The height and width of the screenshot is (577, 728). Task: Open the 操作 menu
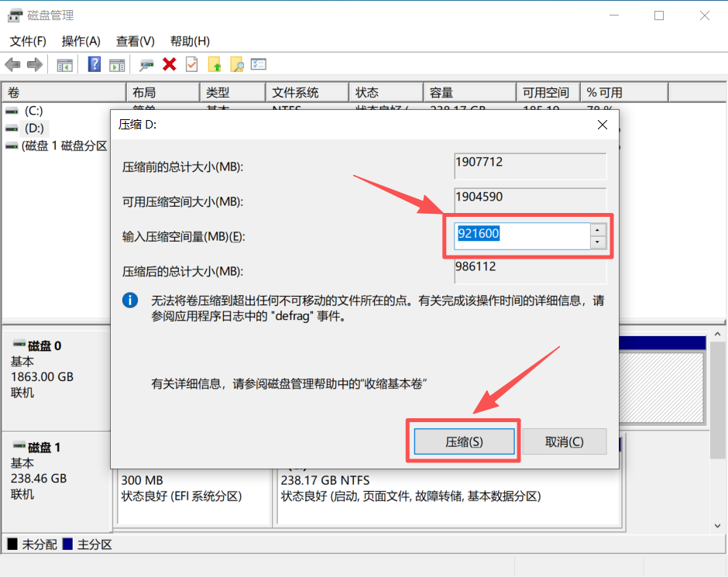80,40
